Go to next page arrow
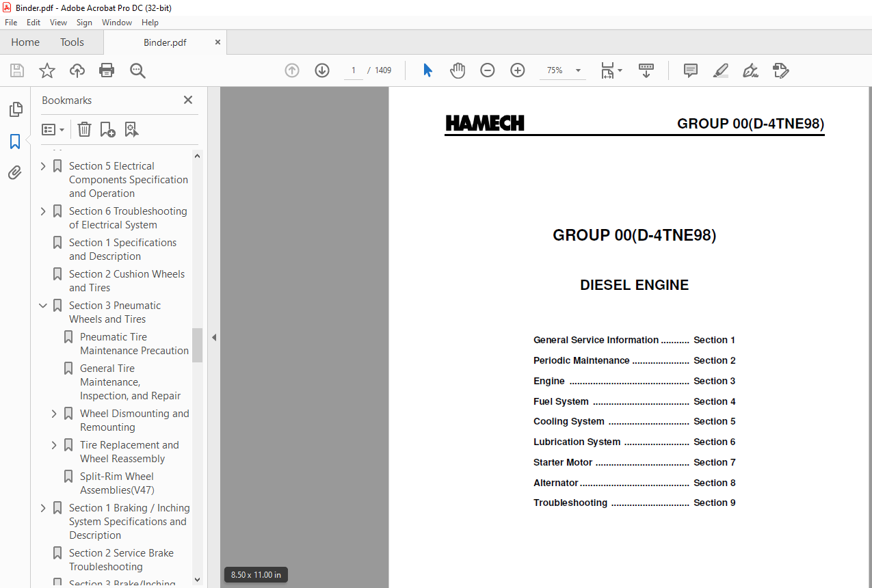The image size is (872, 588). coord(322,70)
